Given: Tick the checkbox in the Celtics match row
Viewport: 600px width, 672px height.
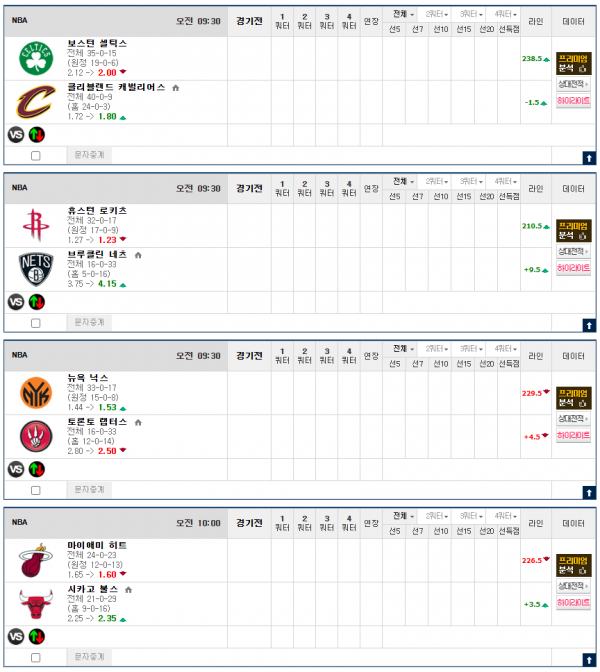Looking at the screenshot, I should (x=36, y=156).
